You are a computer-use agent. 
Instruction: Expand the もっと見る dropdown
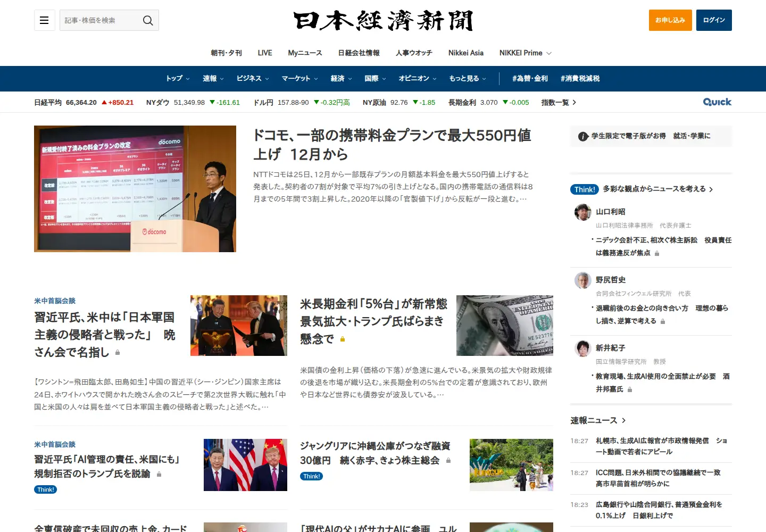468,78
